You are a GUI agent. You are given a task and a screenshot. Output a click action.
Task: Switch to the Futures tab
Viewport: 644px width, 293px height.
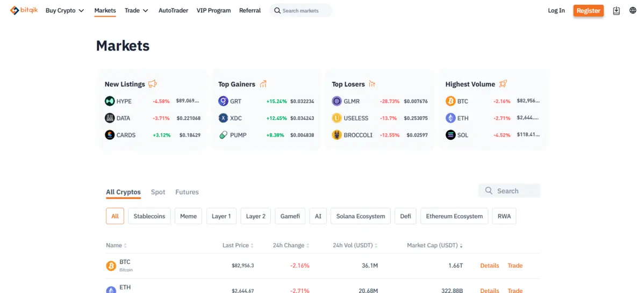(187, 192)
